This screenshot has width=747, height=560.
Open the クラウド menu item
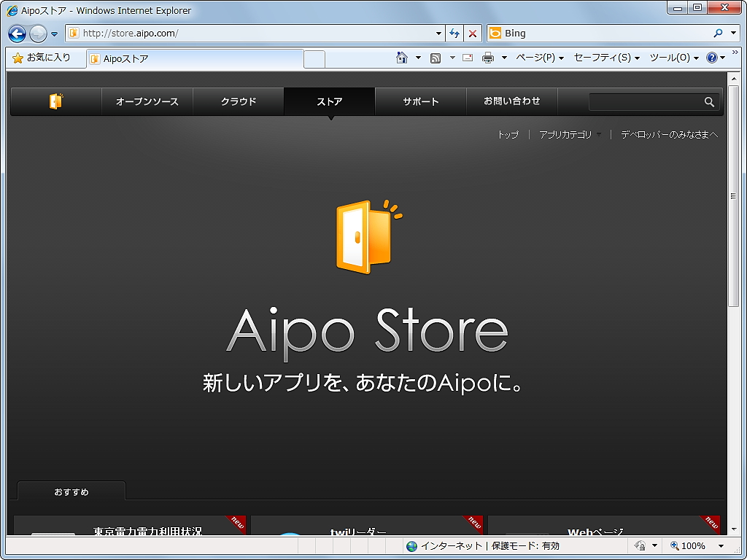coord(238,101)
